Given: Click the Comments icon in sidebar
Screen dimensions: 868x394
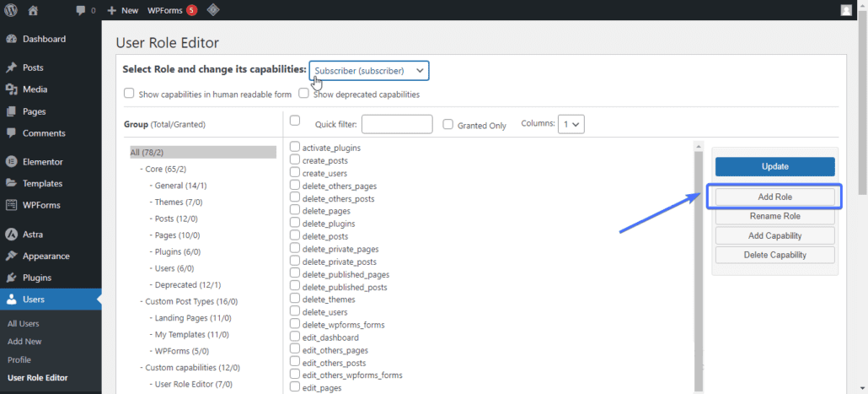Looking at the screenshot, I should [x=11, y=133].
